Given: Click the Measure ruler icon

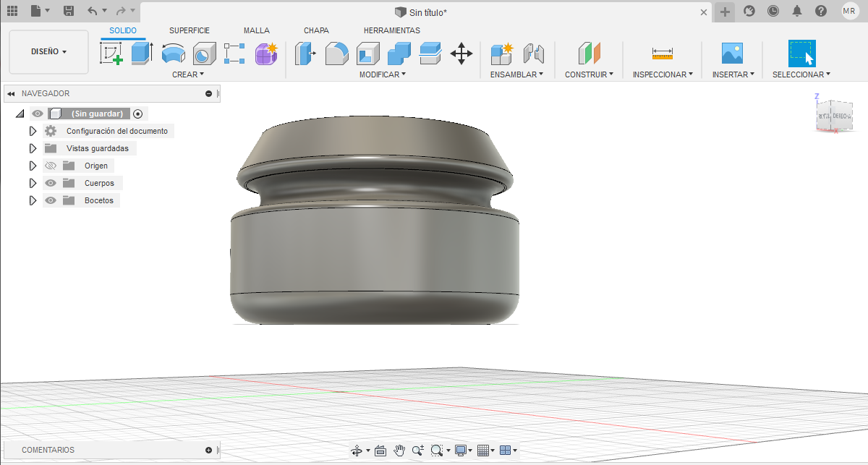Looking at the screenshot, I should pos(662,54).
